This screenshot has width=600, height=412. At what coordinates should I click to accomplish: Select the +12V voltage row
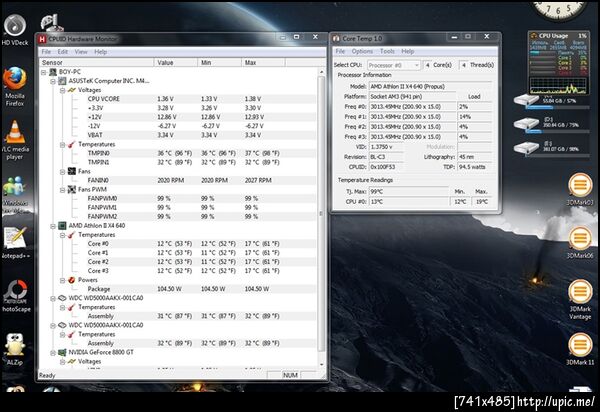(178, 117)
